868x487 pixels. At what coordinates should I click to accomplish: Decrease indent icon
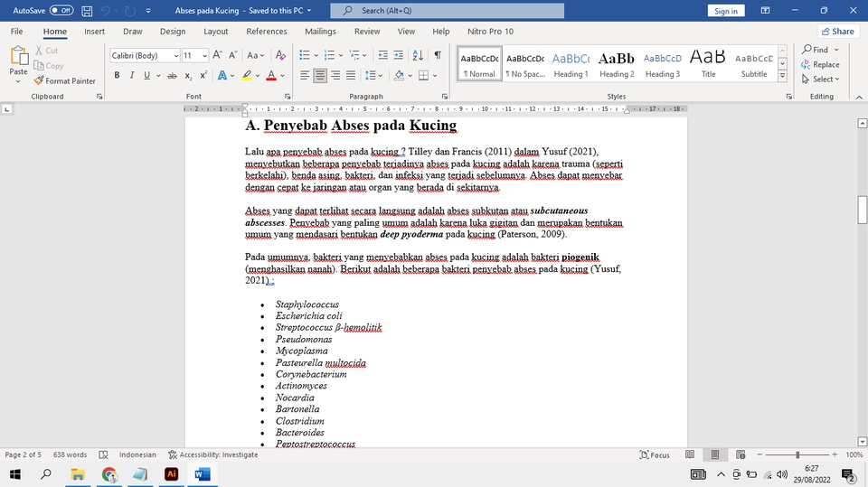[382, 55]
